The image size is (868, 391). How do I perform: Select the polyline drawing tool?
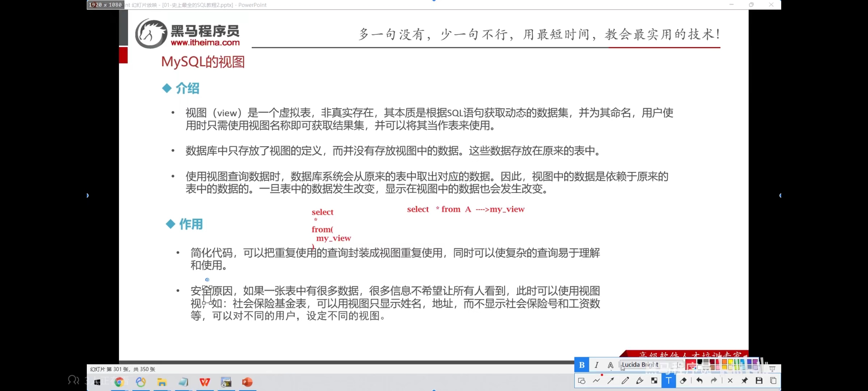click(x=596, y=381)
